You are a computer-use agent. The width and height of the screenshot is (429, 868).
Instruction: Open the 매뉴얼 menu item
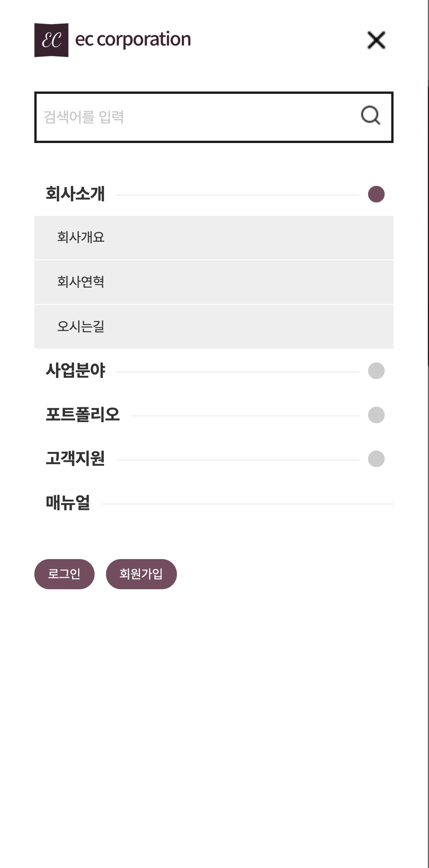click(x=68, y=503)
